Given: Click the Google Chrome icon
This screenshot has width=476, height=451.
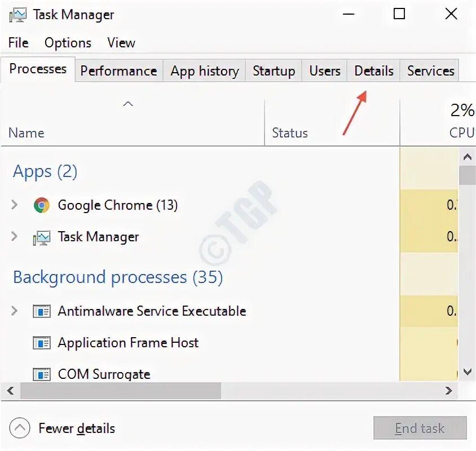Looking at the screenshot, I should pos(41,205).
